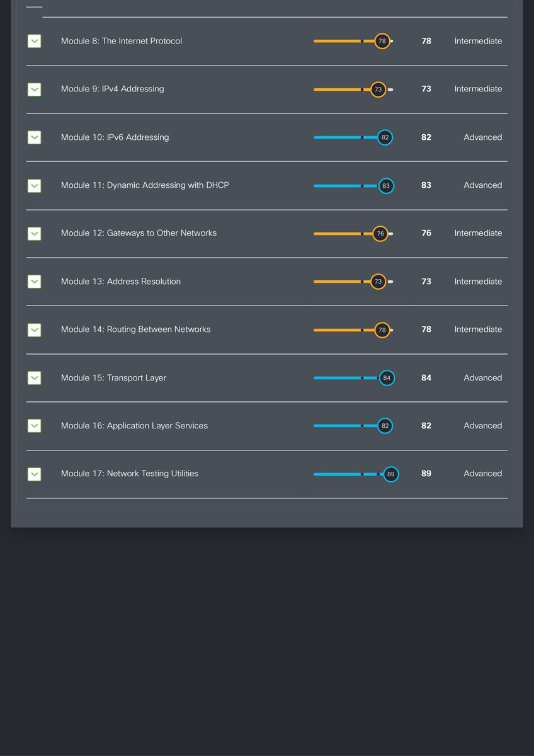Click the bold score 78 for Module 8

tap(426, 41)
